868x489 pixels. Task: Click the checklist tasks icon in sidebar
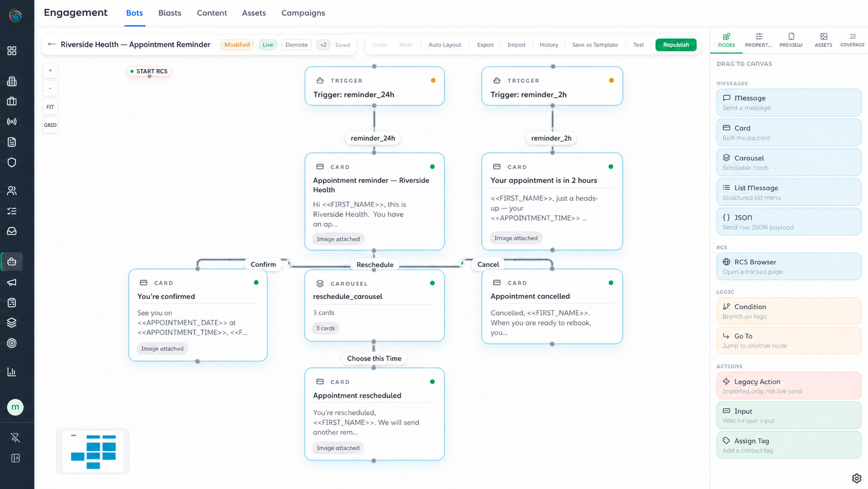click(x=11, y=211)
